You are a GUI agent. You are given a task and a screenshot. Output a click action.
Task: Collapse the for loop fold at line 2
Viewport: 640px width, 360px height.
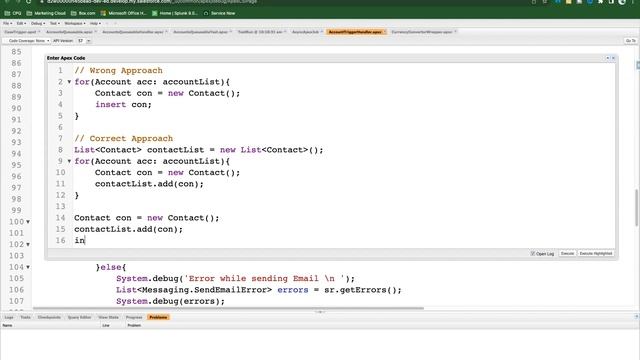69,82
